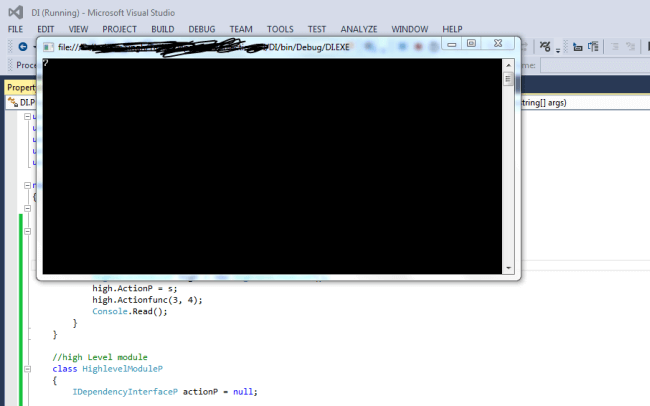
Task: Click code line 'high.ActionP = s;'
Action: tap(135, 288)
